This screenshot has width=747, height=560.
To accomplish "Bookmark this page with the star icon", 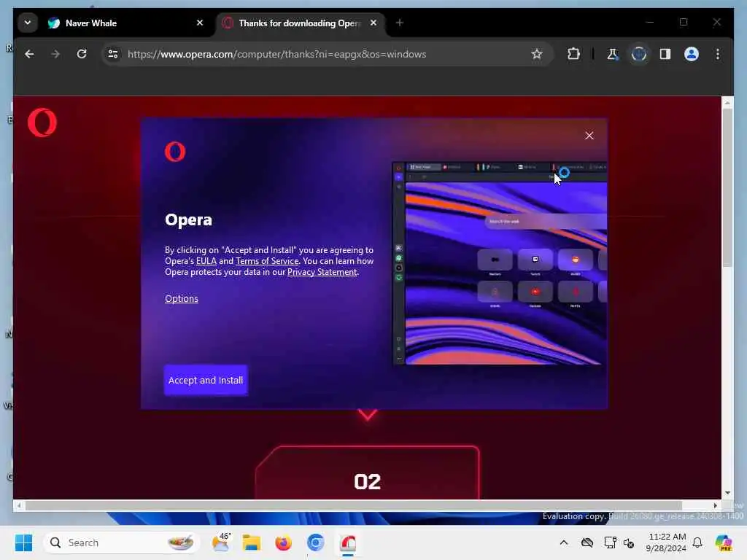I will (x=537, y=54).
